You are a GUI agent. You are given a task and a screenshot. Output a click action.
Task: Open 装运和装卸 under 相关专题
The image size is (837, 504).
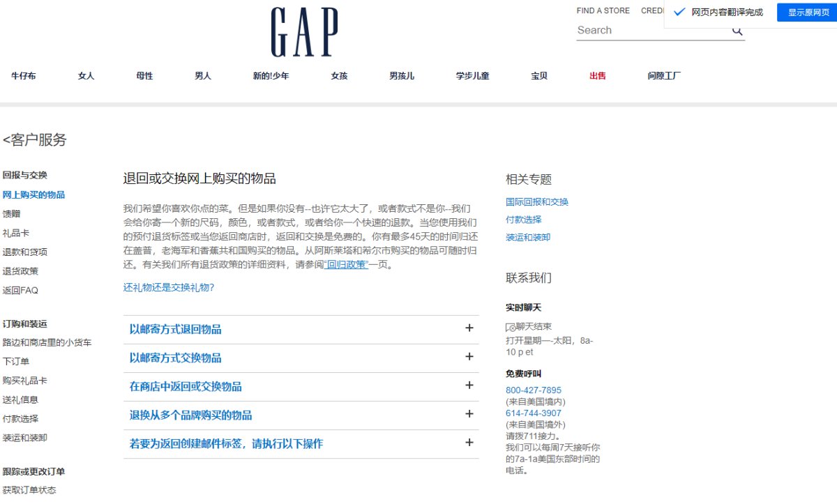(x=528, y=237)
